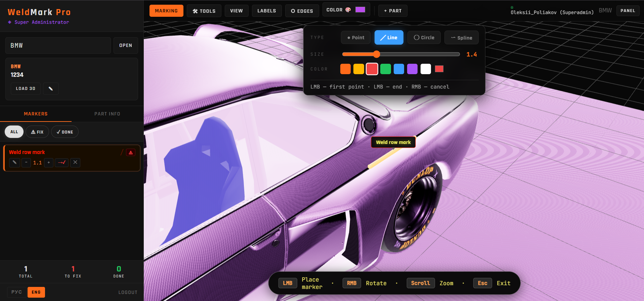Screen dimensions: 644x301
Task: Mark the Weld row mark as done
Action: point(62,162)
